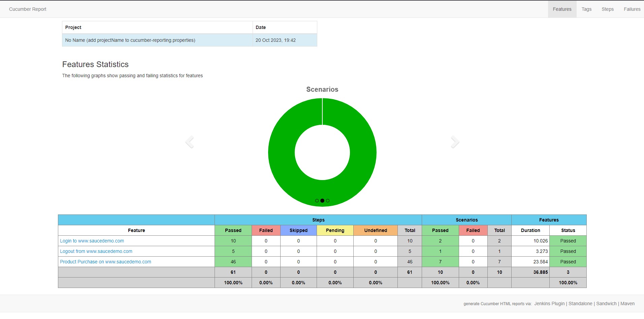Switch to the Tags tab
644x319 pixels.
click(586, 9)
